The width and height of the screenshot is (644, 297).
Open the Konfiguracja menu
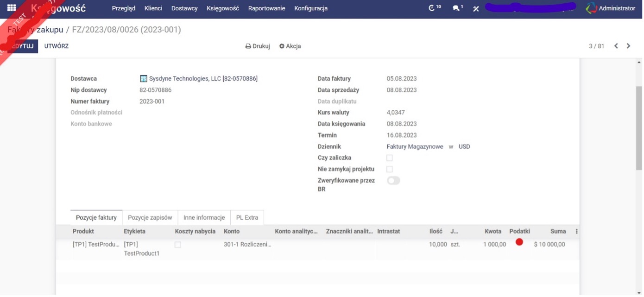[311, 8]
